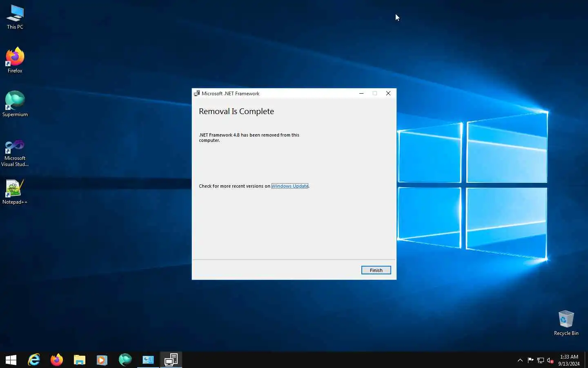
Task: Open the Windows Update link
Action: (290, 186)
